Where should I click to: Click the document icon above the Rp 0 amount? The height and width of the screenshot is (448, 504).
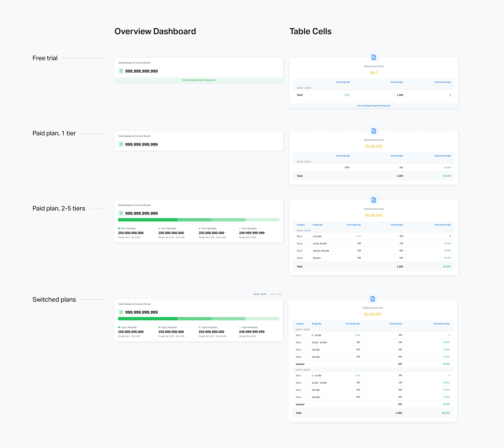pos(374,57)
